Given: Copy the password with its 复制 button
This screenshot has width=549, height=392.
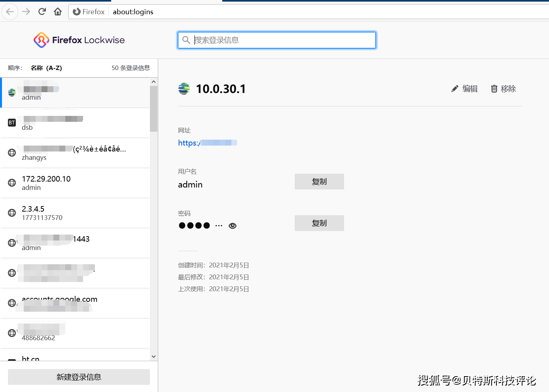Looking at the screenshot, I should click(319, 223).
